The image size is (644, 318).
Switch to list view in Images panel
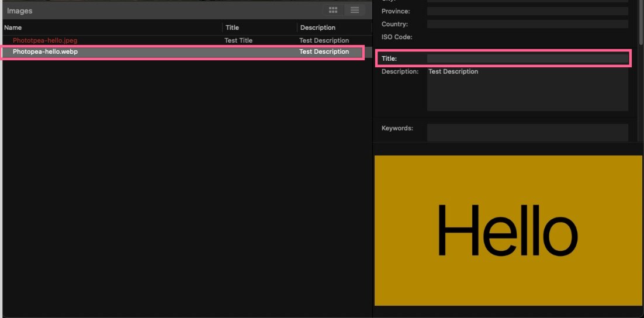pos(355,11)
